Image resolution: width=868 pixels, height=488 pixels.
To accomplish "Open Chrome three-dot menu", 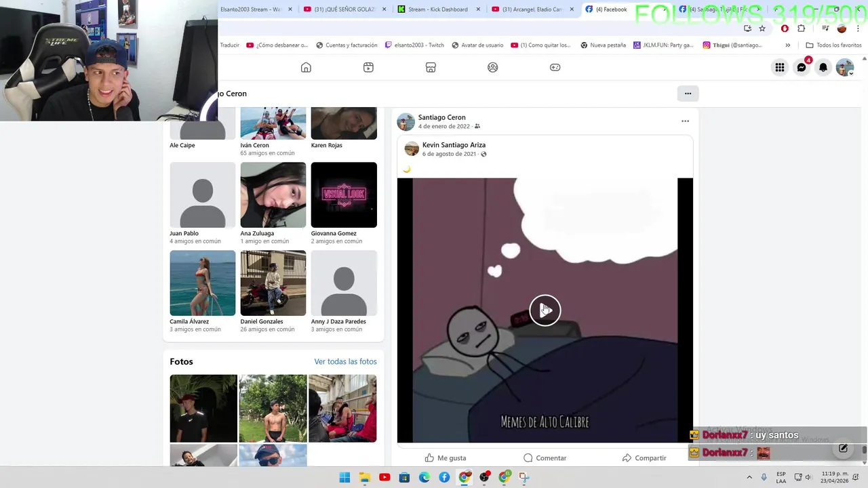I will [858, 28].
